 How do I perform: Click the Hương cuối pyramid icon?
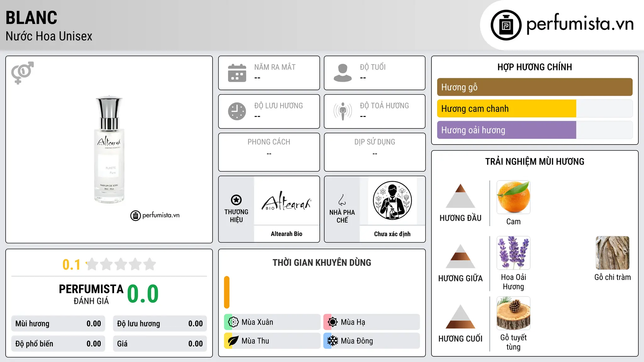460,316
